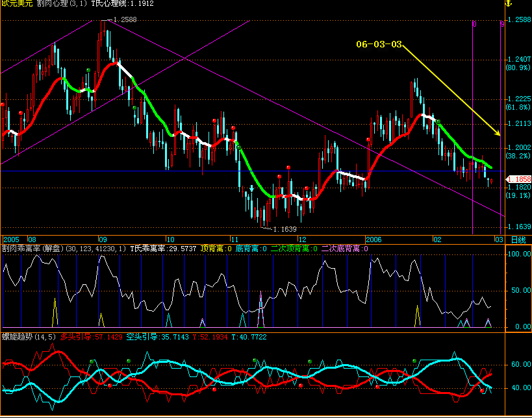
Task: Click the (38.2%) retracement label
Action: [518, 156]
